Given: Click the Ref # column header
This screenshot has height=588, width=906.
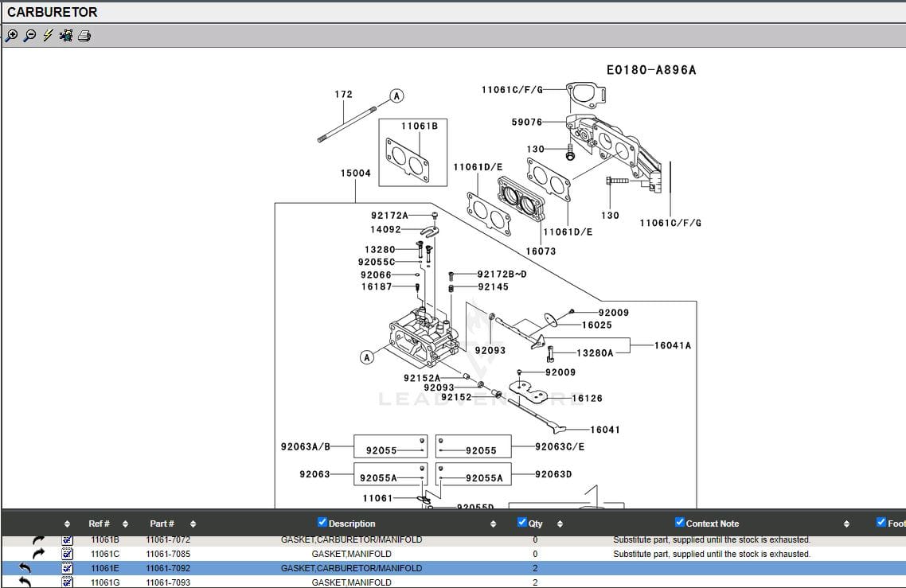Looking at the screenshot, I should click(x=100, y=524).
